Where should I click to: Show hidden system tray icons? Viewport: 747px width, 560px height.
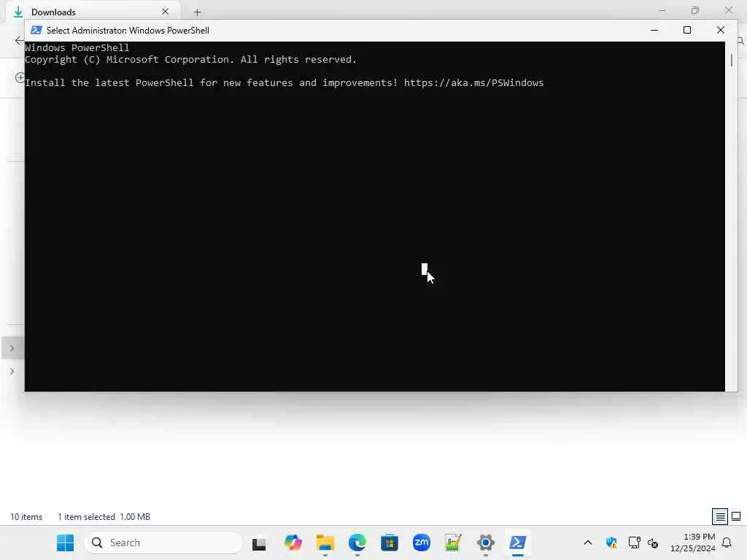click(588, 542)
